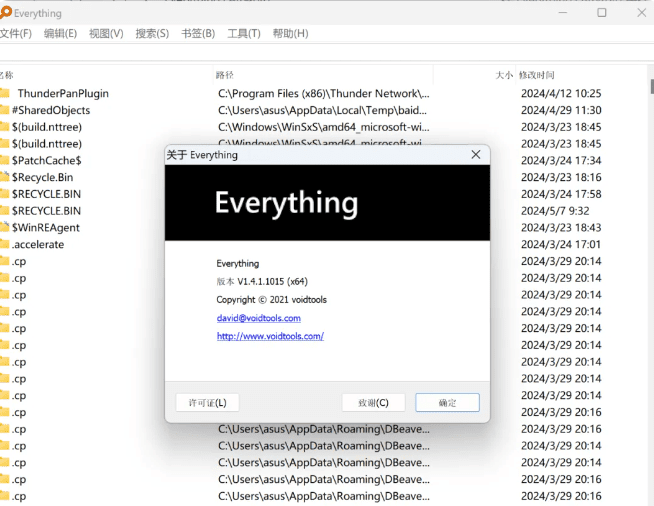Visit the http://www.voidtools.com/ link
654x506 pixels.
(270, 336)
